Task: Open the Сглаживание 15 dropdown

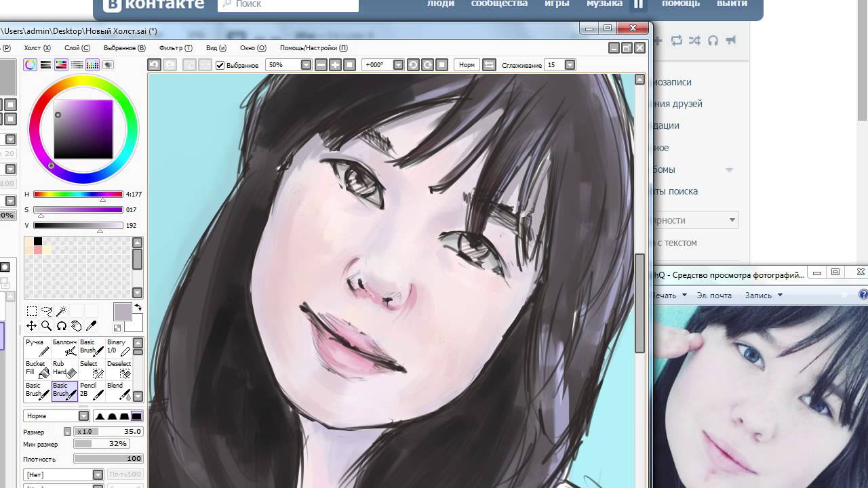Action: [x=570, y=65]
